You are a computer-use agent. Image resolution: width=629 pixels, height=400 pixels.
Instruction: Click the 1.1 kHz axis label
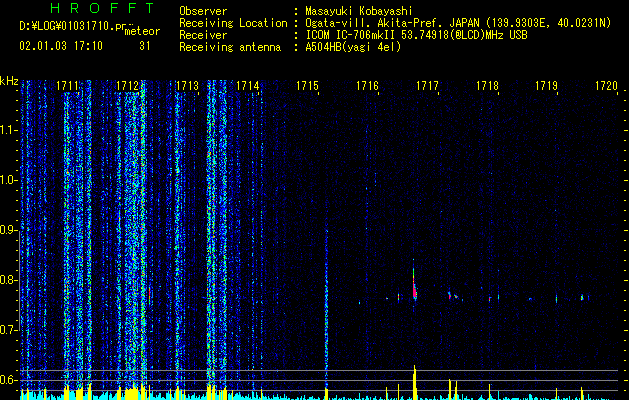pyautogui.click(x=9, y=130)
